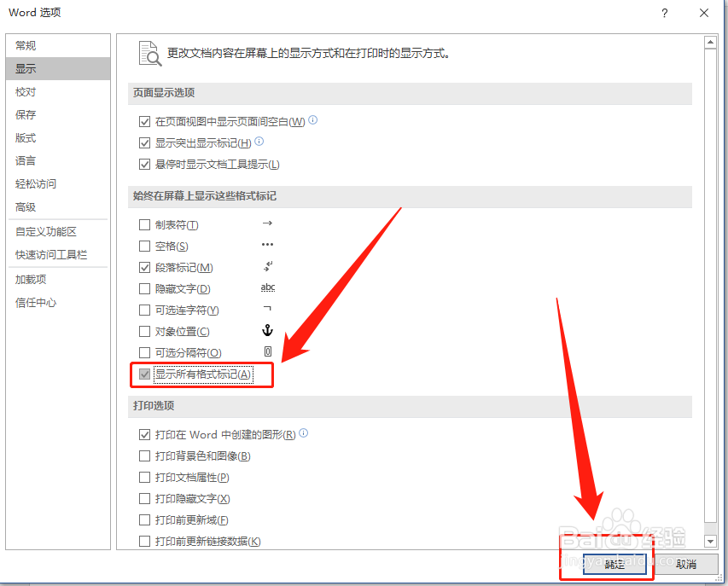Viewport: 728px width, 586px height.
Task: Click the scrollbar down arrow
Action: pyautogui.click(x=710, y=541)
